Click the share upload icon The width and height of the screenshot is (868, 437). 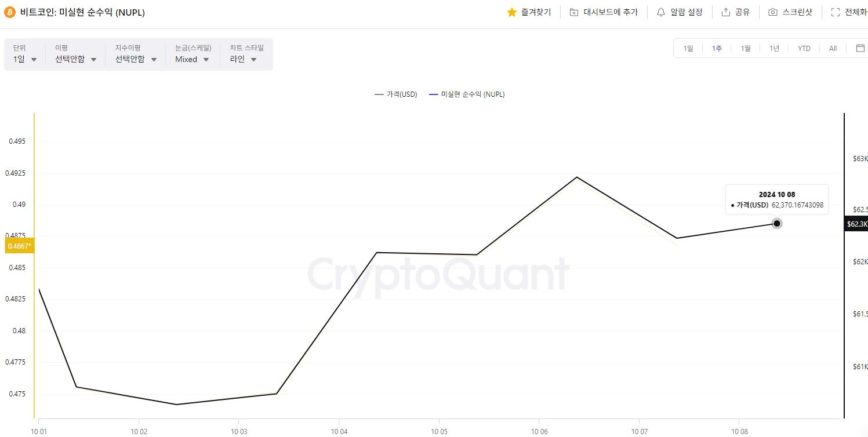(x=725, y=12)
